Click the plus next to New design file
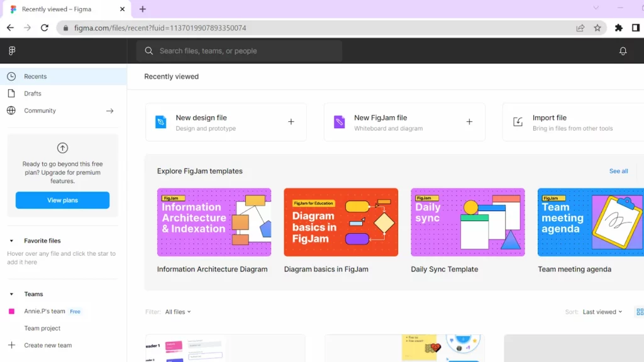 (291, 122)
